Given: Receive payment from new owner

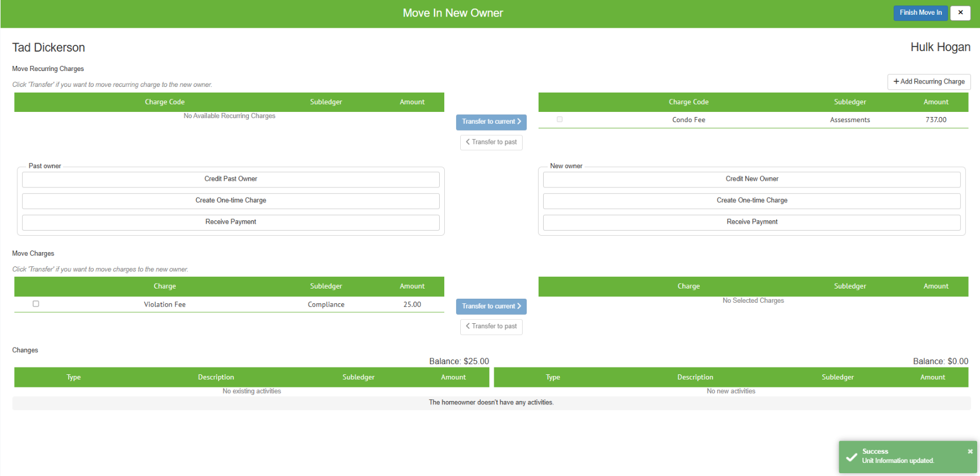Looking at the screenshot, I should point(752,222).
